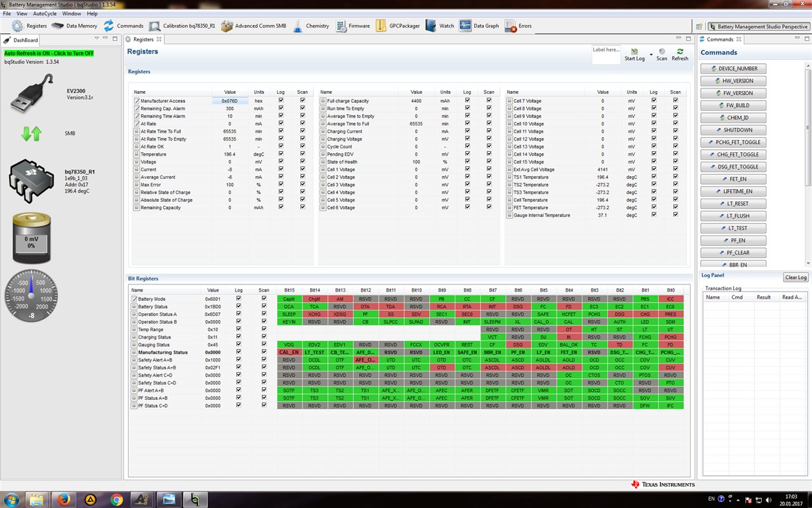Open the Registers toolbar view
This screenshot has width=812, height=508.
click(x=30, y=26)
